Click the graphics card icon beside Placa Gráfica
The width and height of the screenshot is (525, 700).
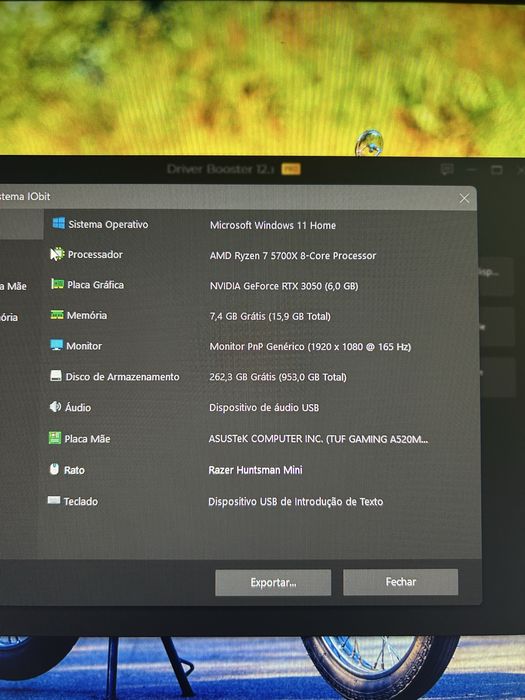[57, 284]
